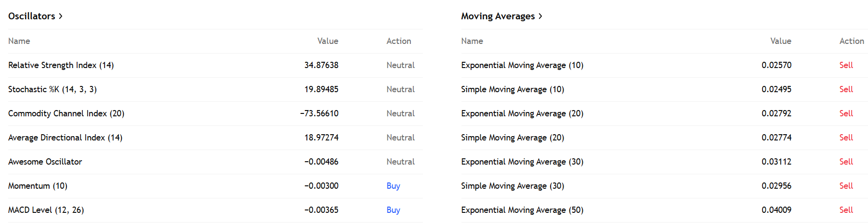Click the Oscillators Value column header
Screen dimensions: 868x223
tap(328, 42)
